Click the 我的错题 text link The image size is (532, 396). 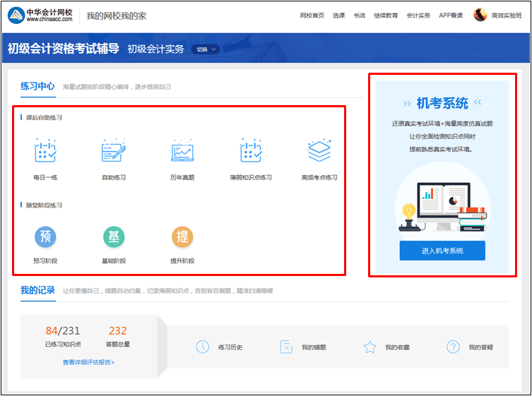[314, 347]
